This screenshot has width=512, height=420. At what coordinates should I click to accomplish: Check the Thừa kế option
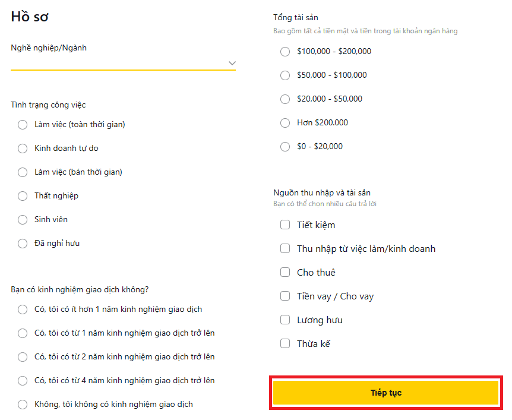(285, 343)
